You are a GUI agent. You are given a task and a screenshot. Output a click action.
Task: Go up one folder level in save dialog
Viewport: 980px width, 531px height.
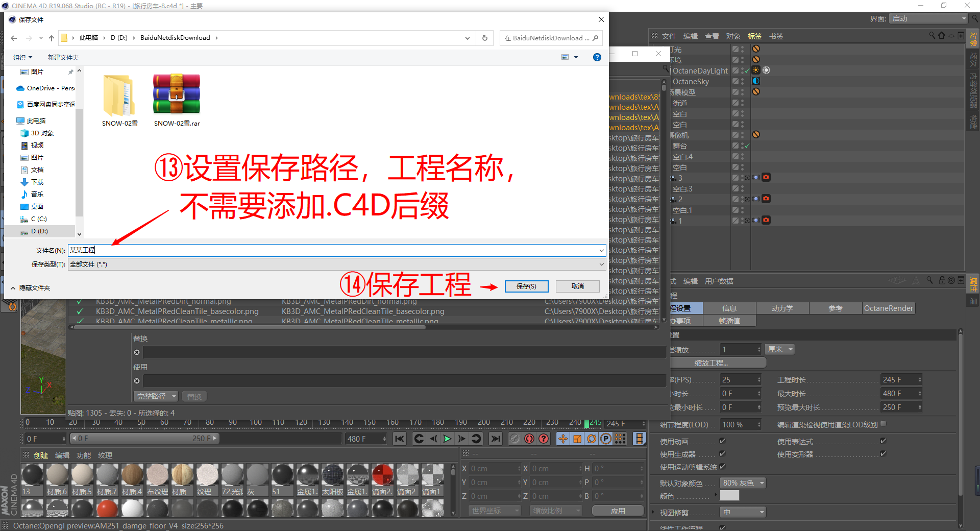52,38
